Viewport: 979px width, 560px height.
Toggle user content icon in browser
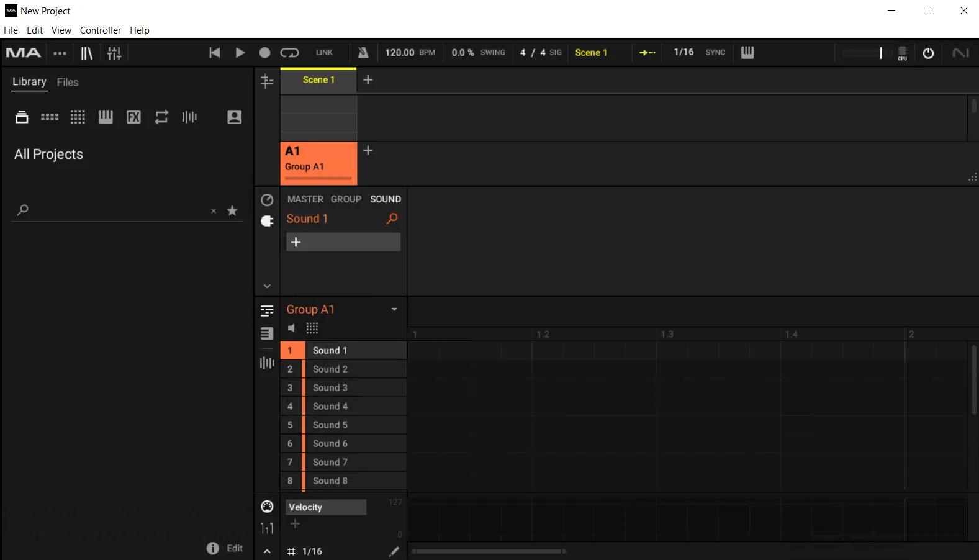tap(234, 117)
